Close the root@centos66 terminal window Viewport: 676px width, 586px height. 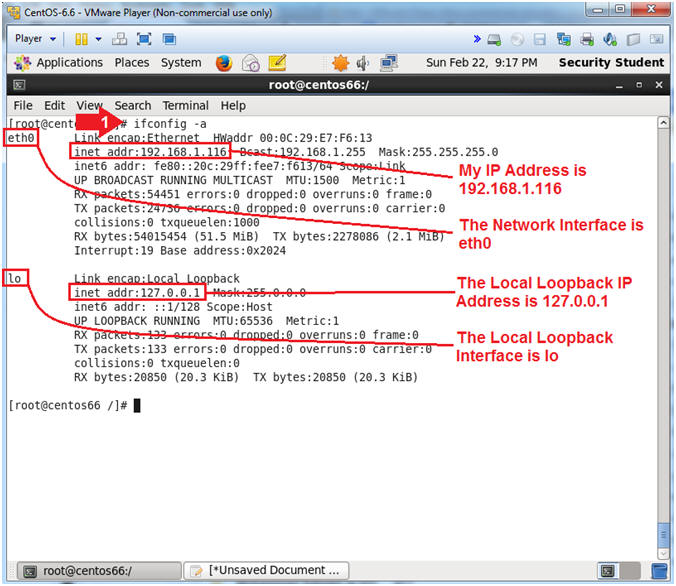tap(659, 85)
